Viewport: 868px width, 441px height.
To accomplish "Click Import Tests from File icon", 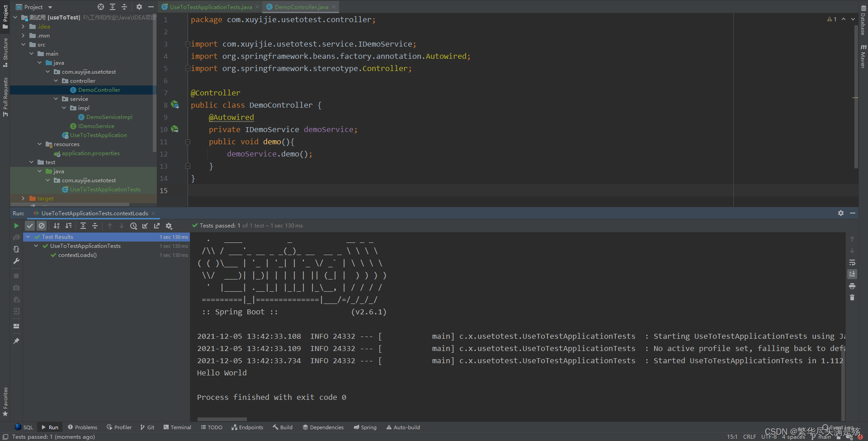I will [x=145, y=226].
